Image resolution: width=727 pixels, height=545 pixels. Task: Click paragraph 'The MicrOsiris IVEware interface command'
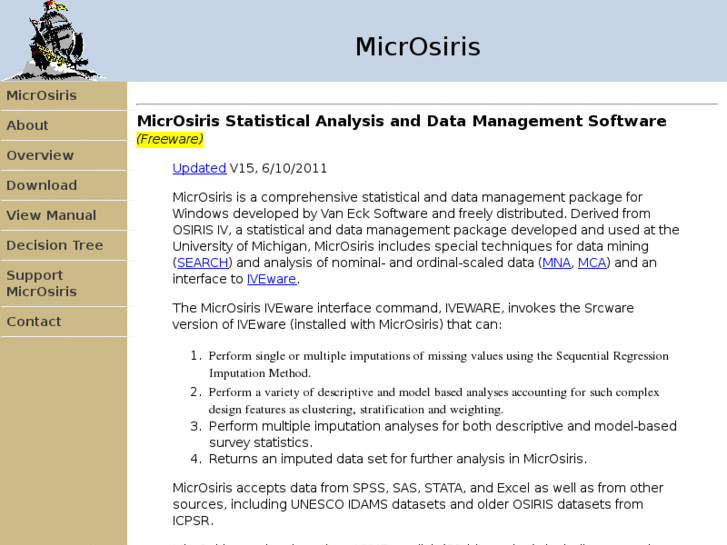click(x=403, y=316)
